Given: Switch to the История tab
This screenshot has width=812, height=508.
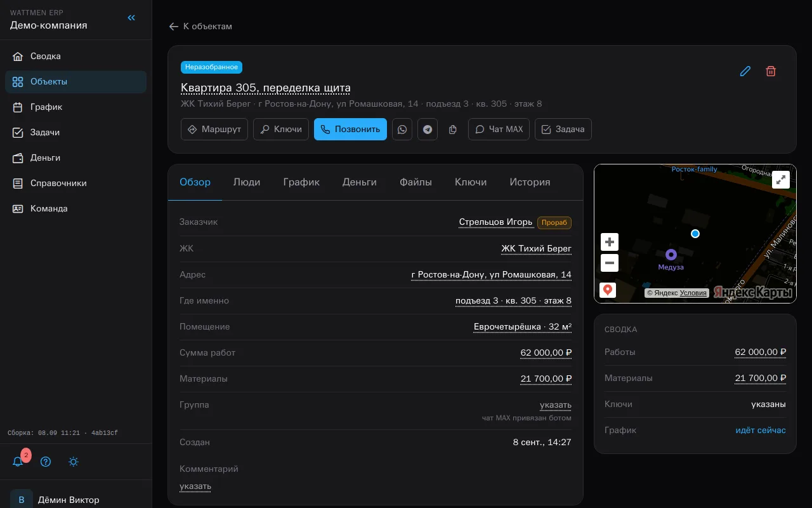Looking at the screenshot, I should tap(530, 182).
